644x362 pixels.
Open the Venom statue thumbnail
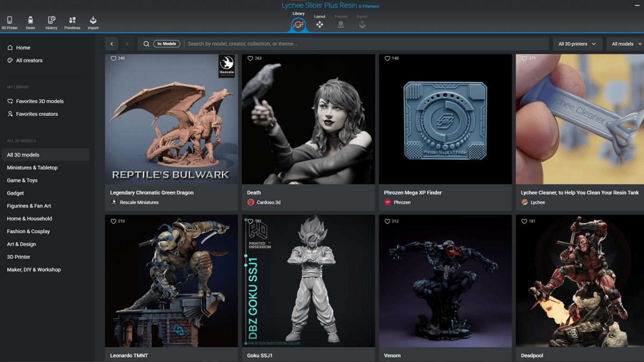point(445,281)
